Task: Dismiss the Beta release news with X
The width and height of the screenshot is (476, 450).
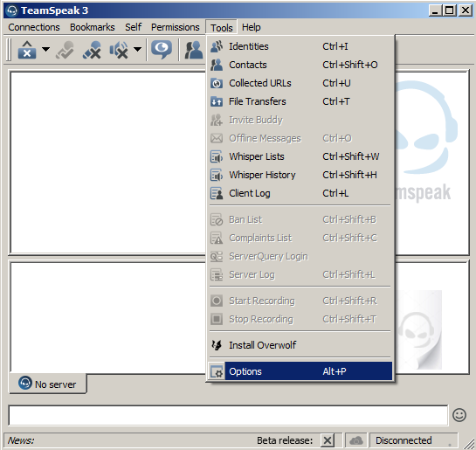Action: (328, 440)
